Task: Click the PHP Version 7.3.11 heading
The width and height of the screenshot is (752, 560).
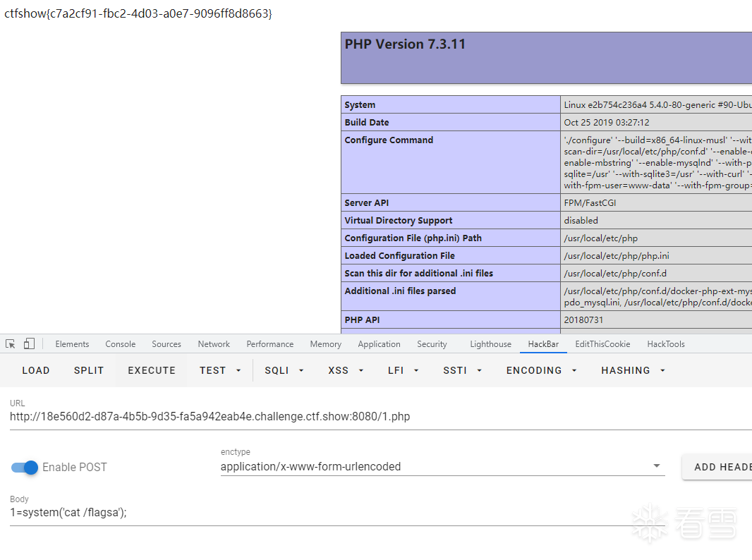Action: pyautogui.click(x=405, y=44)
